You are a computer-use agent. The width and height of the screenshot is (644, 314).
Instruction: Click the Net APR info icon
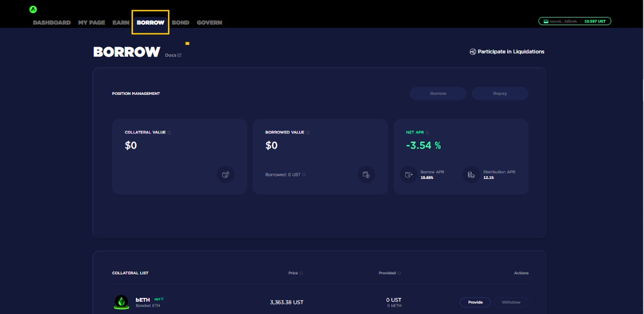(427, 132)
